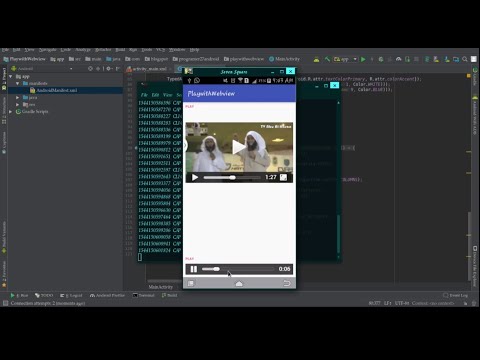Screen dimensions: 480x360
Task: Click the Sync Project with Gradle icon
Action: click(x=427, y=59)
